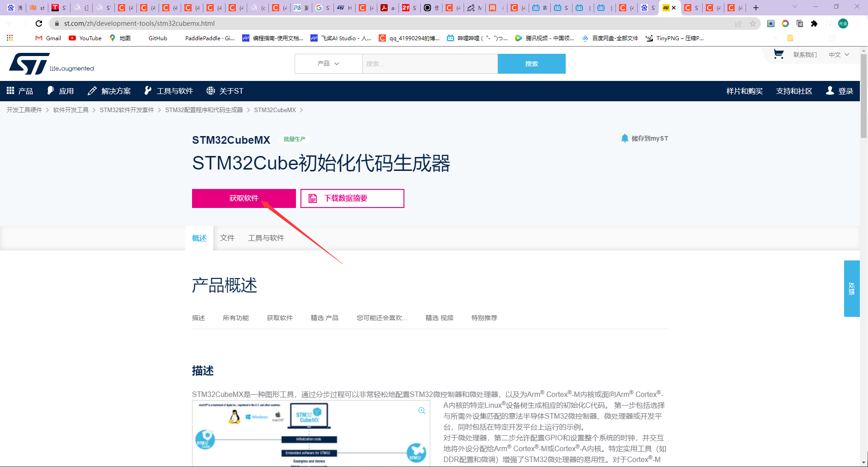868x467 pixels.
Task: Click the document icon on 下载数据摘要 button
Action: pyautogui.click(x=313, y=198)
